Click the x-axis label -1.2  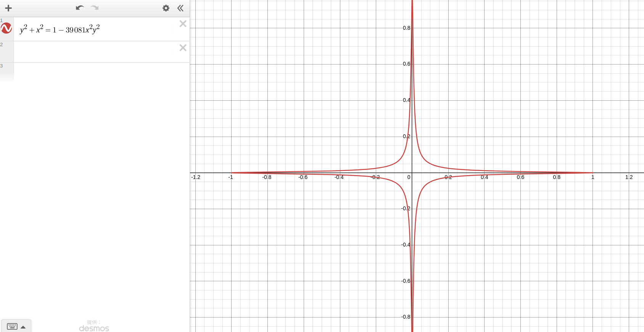(x=196, y=177)
